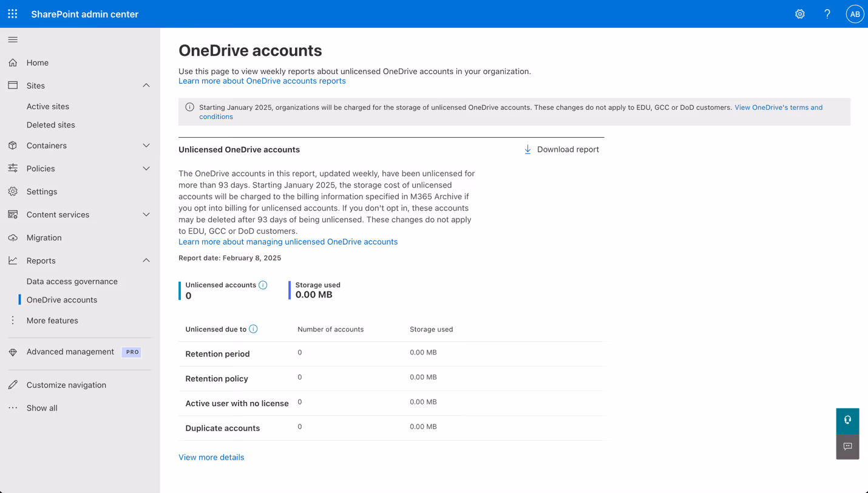Screen dimensions: 868x493
Task: Click the headset support icon
Action: tap(847, 420)
